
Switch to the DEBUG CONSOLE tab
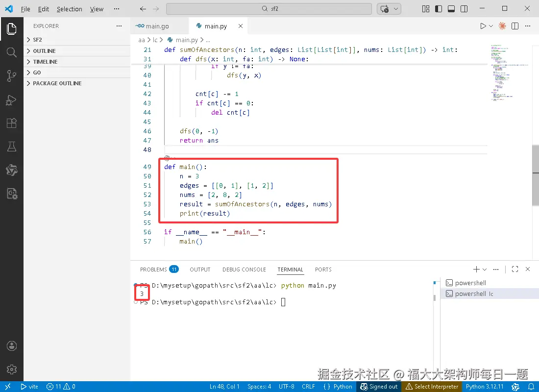click(244, 269)
